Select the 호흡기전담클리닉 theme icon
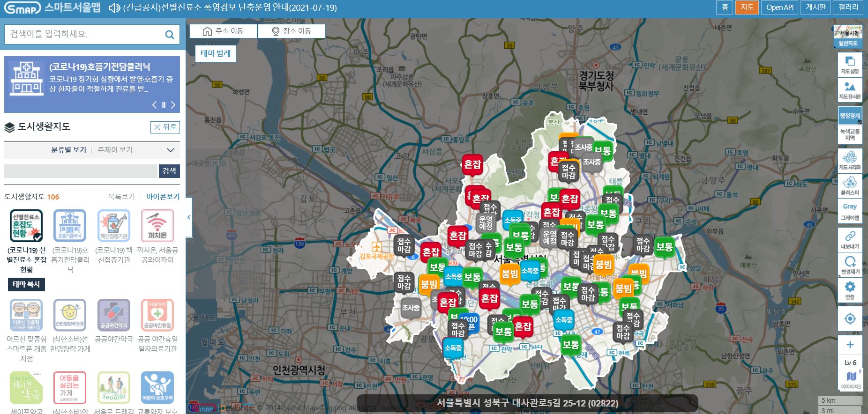The height and width of the screenshot is (414, 868). point(70,225)
